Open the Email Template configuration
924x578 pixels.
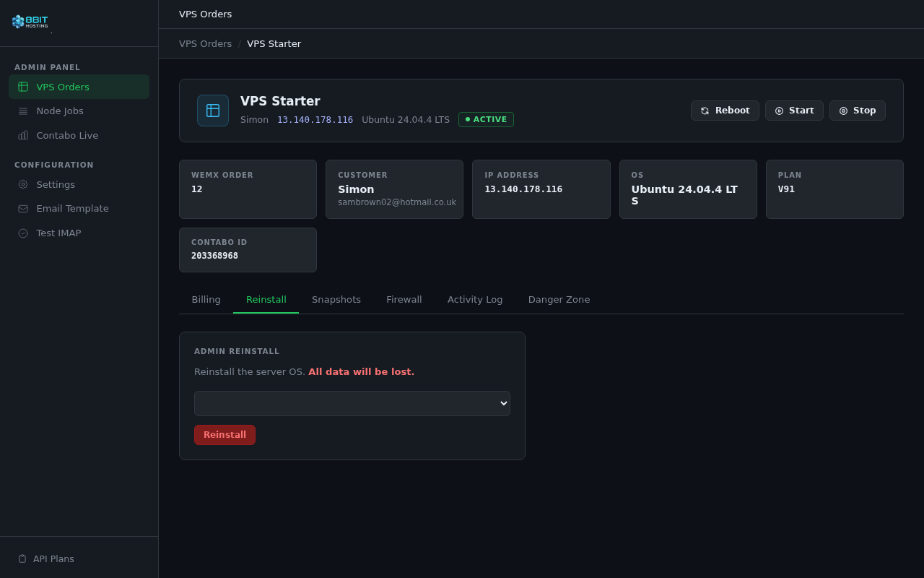click(79, 209)
